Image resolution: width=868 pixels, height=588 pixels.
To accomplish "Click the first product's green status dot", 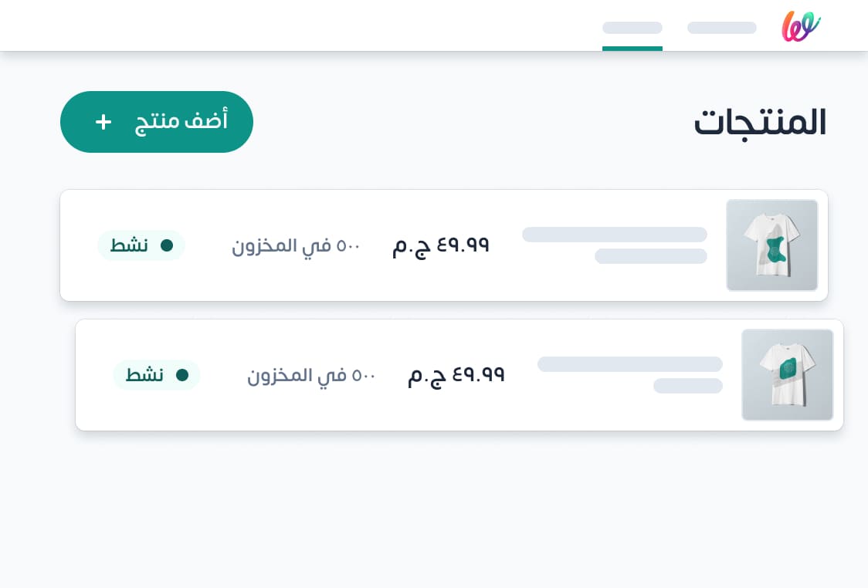I will (167, 245).
